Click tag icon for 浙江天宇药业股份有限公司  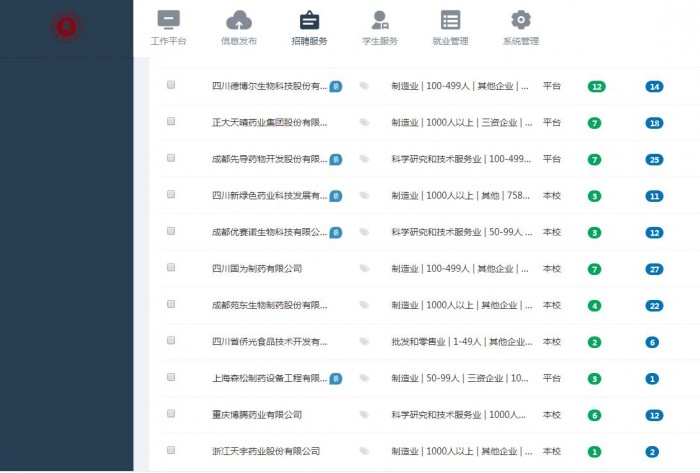[364, 451]
